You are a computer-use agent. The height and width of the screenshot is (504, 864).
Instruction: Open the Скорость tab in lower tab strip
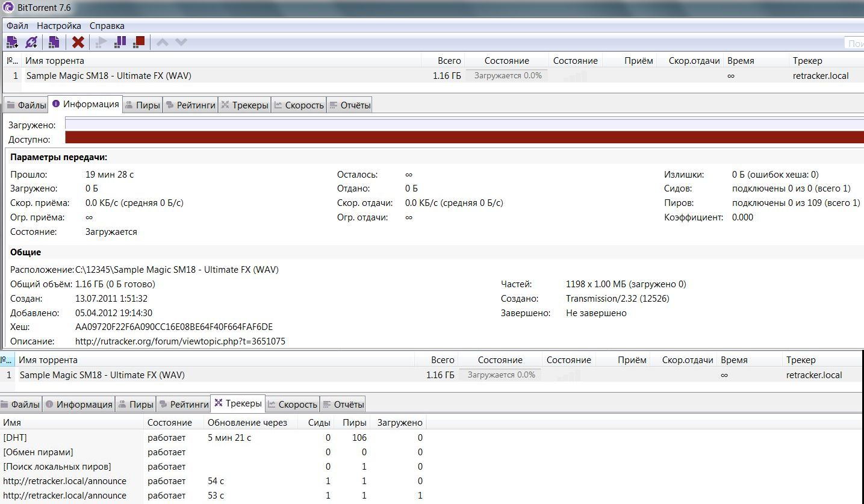(x=292, y=405)
